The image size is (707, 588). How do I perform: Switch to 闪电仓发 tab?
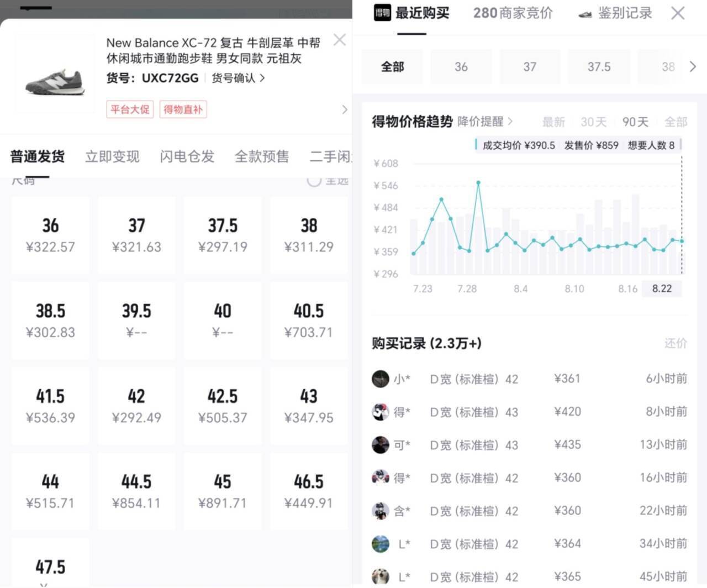pyautogui.click(x=187, y=156)
